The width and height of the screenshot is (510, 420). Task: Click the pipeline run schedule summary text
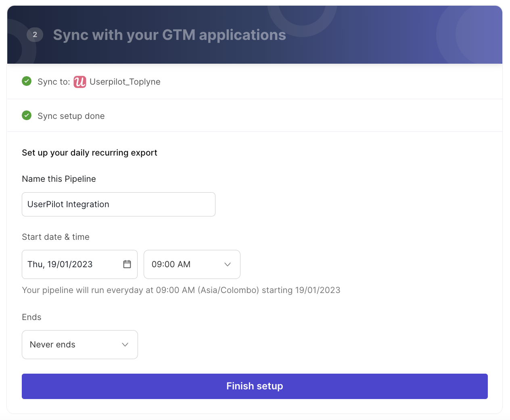(181, 290)
